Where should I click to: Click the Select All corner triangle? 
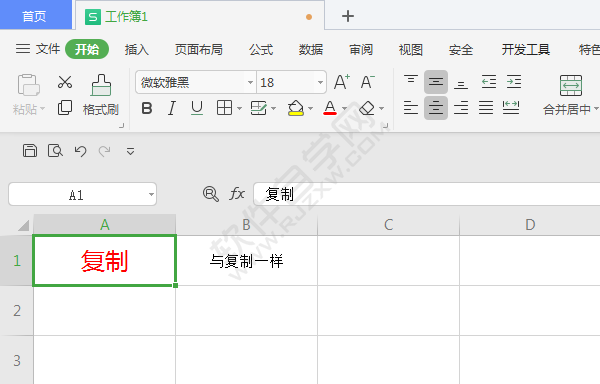[x=23, y=225]
